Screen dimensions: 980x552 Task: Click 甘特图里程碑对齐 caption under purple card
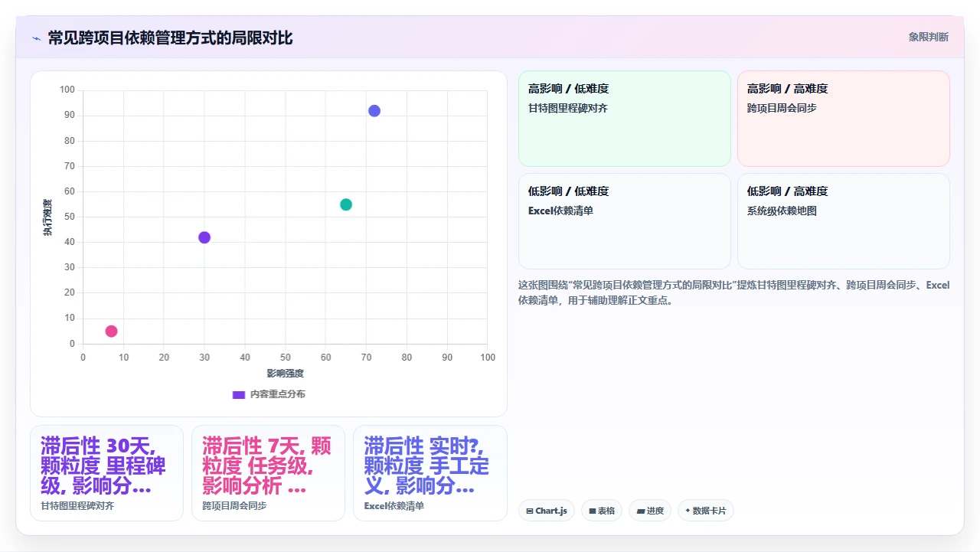77,506
